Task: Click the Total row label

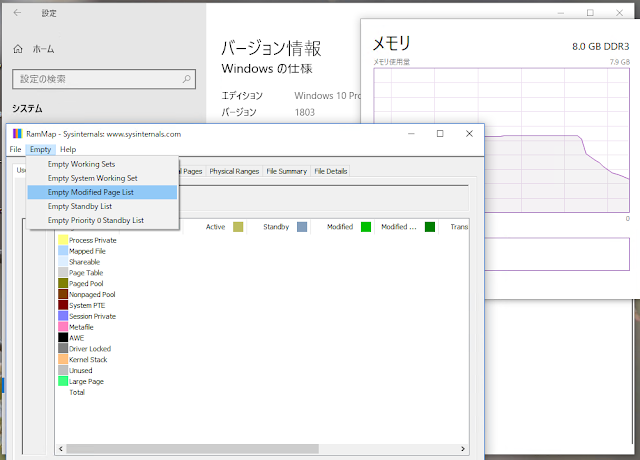Action: point(77,392)
